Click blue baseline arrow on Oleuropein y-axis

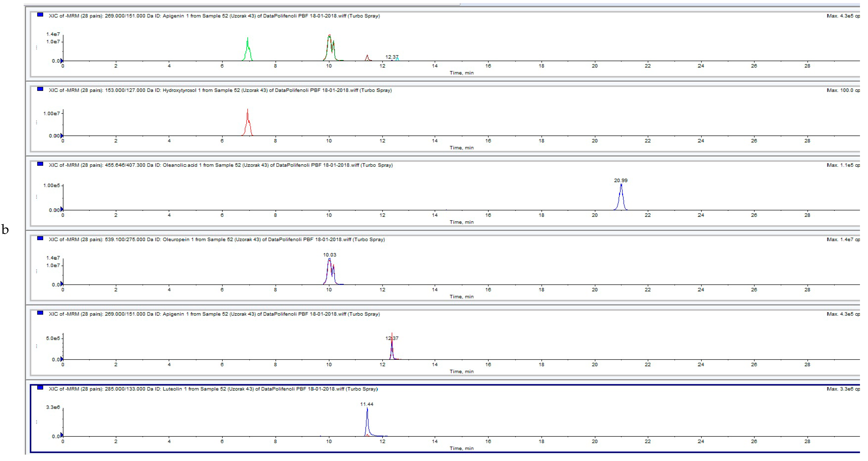(x=62, y=284)
